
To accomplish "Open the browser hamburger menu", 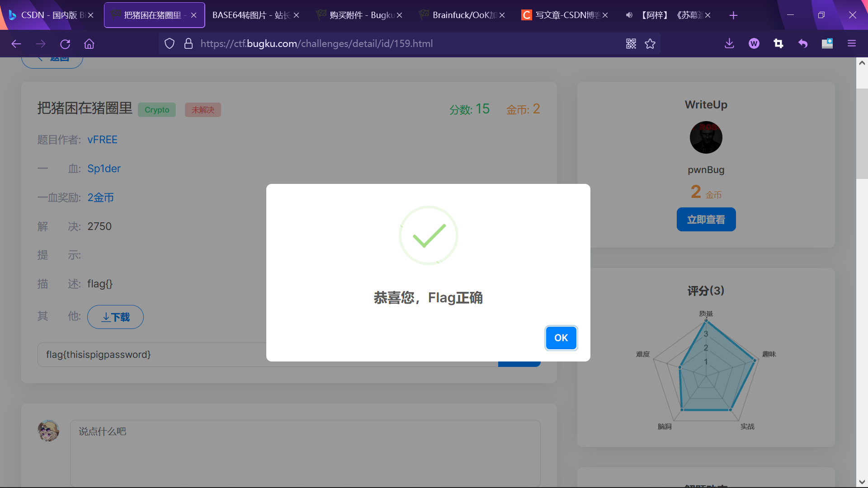I will 852,44.
